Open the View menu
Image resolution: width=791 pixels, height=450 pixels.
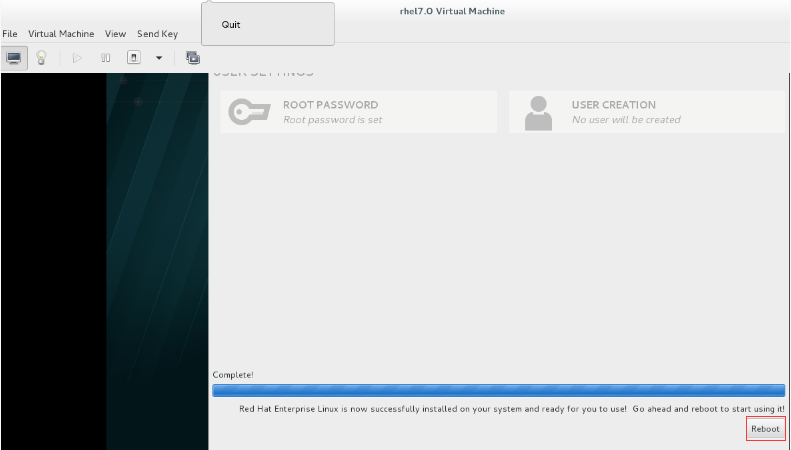tap(115, 34)
